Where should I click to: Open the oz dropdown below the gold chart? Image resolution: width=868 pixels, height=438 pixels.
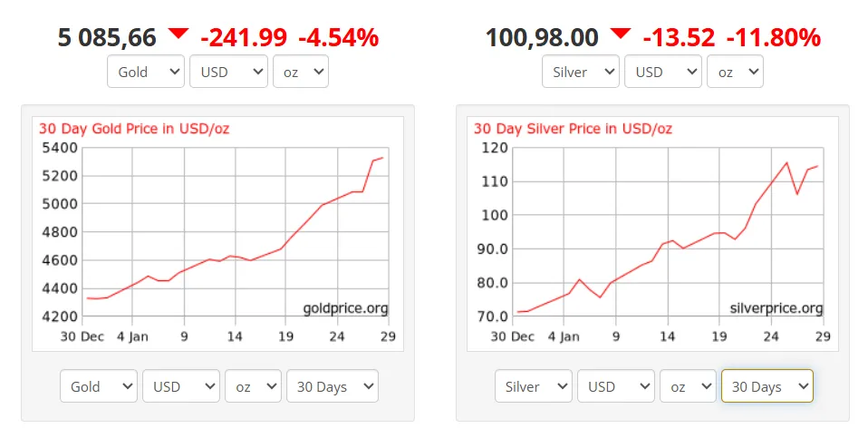253,386
